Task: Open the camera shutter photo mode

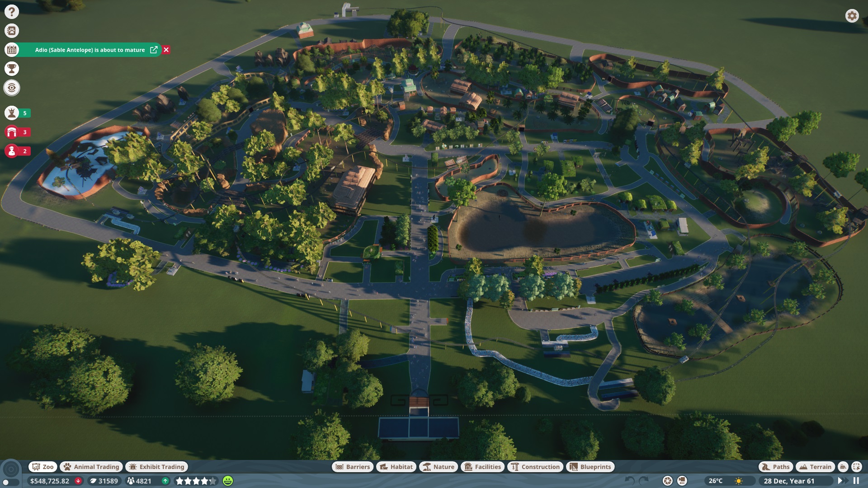Action: click(668, 481)
